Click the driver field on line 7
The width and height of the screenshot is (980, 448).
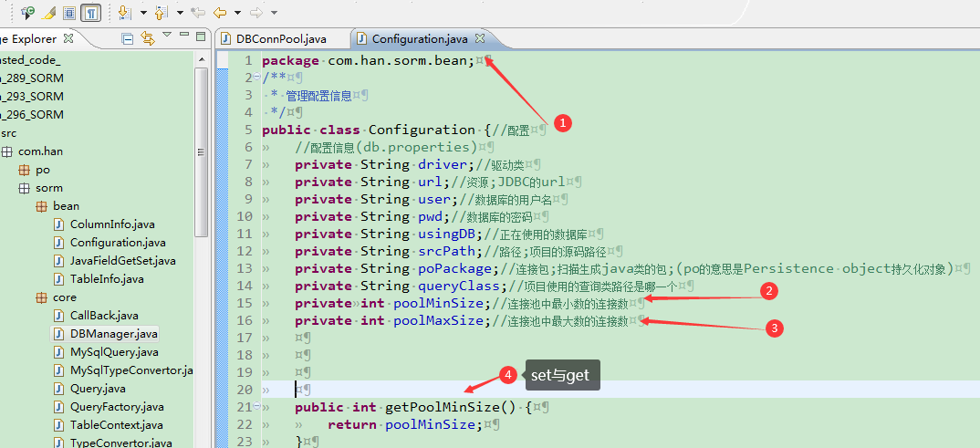coord(443,164)
